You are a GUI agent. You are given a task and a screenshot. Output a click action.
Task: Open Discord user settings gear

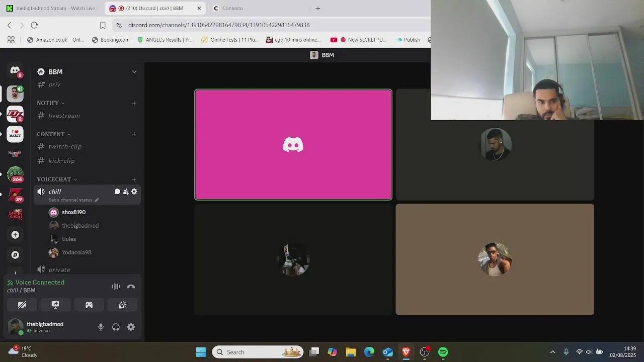click(x=131, y=327)
